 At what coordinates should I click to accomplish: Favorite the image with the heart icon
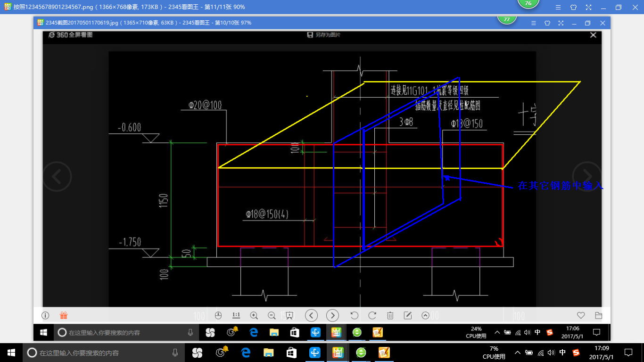click(x=581, y=315)
